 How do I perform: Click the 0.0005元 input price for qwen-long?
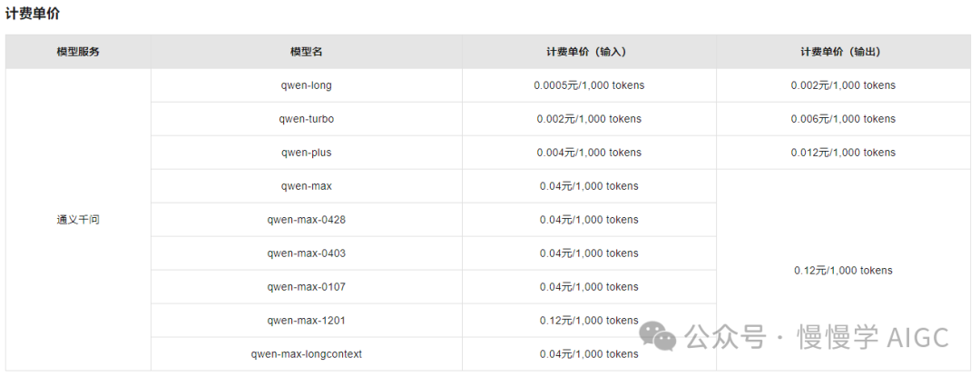click(588, 85)
